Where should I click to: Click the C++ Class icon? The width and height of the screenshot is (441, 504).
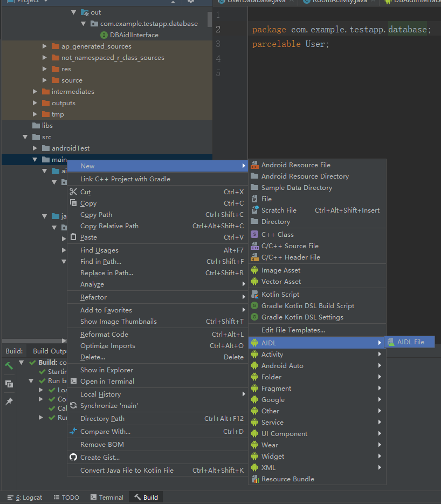254,235
